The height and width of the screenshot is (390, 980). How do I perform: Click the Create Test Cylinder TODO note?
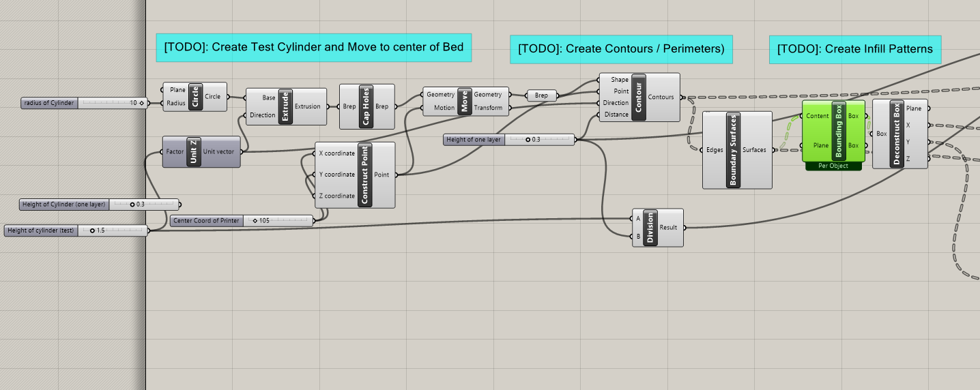coord(314,47)
